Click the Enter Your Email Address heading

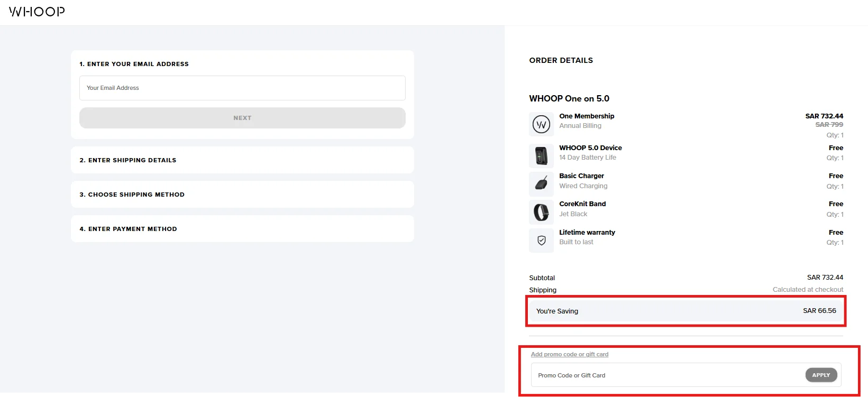(134, 64)
